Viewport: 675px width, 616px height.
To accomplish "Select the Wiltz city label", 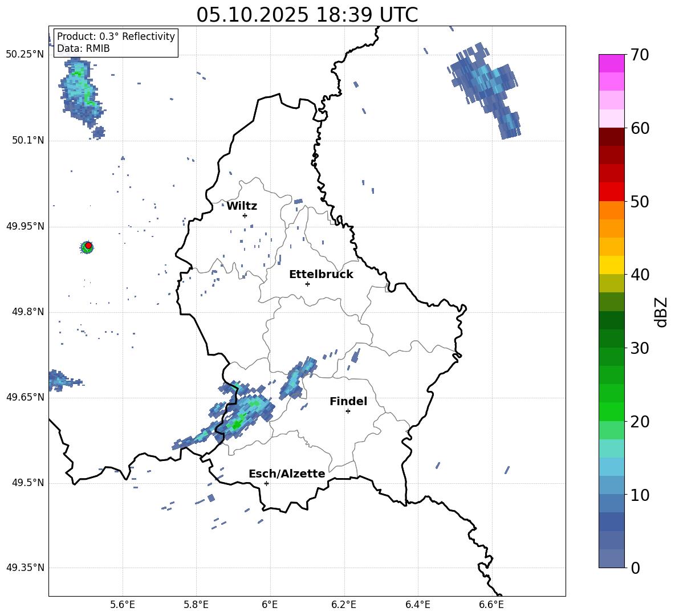I will [242, 206].
